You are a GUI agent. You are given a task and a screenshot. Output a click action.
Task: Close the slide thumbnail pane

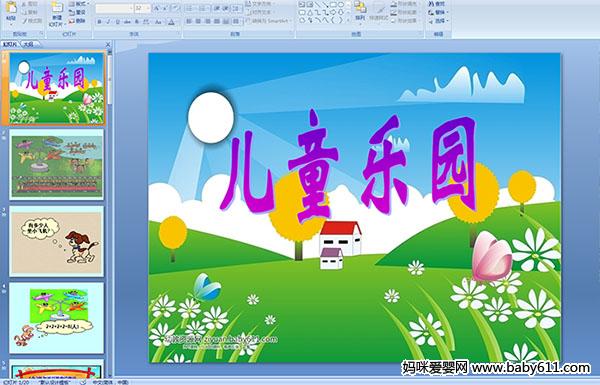pyautogui.click(x=108, y=44)
